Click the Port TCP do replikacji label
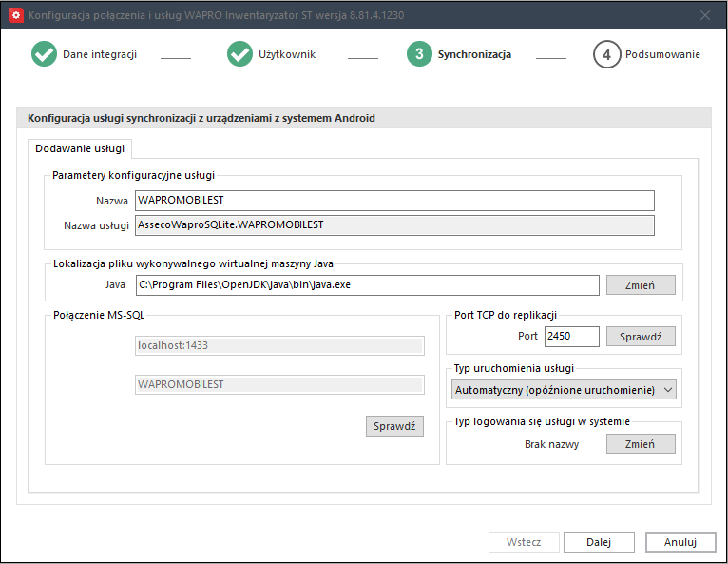Viewport: 728px width, 564px height. coord(506,315)
